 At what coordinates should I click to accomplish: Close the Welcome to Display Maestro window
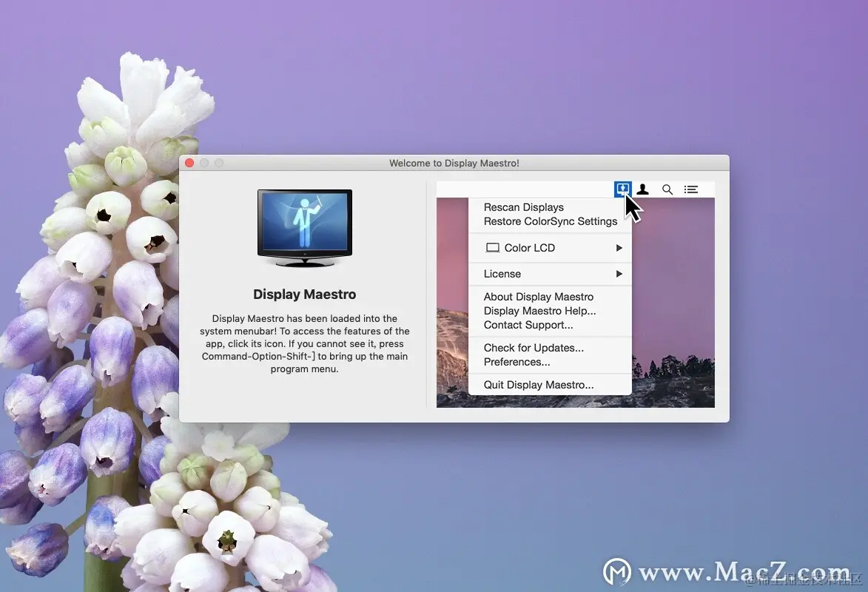point(189,163)
